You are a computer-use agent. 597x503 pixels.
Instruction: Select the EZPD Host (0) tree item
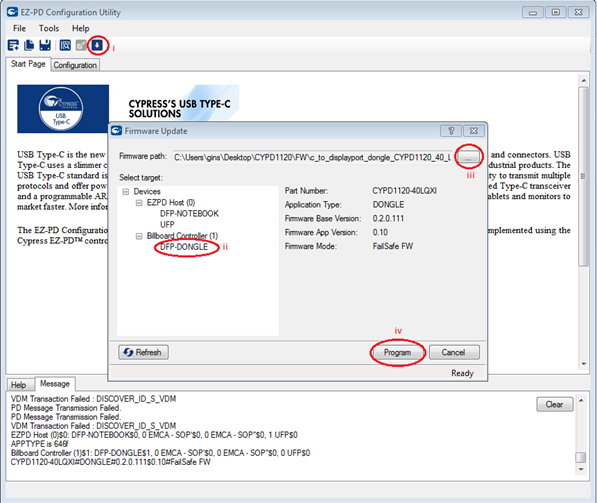(x=171, y=203)
